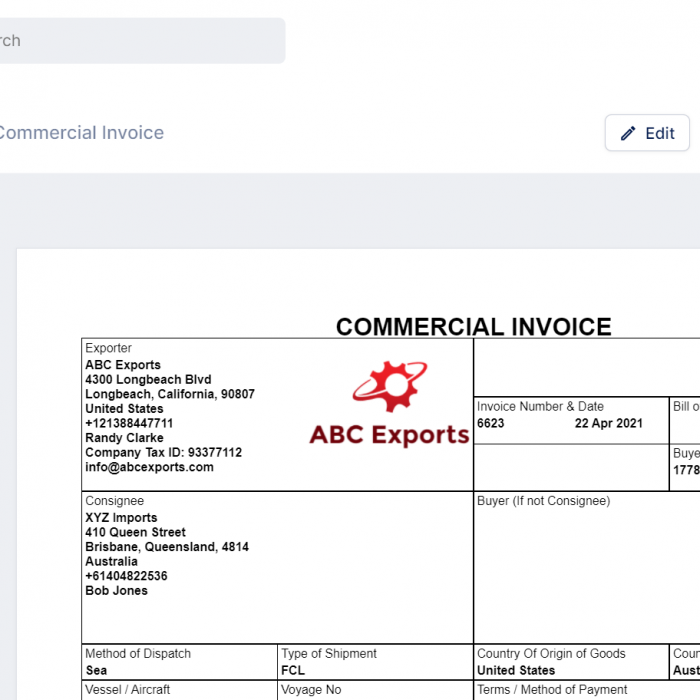Click consignee phone +61404822536
The width and height of the screenshot is (700, 700).
pyautogui.click(x=126, y=576)
